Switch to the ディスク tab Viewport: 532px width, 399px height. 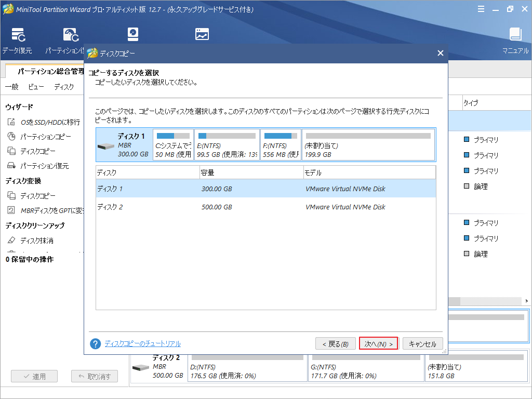click(63, 87)
